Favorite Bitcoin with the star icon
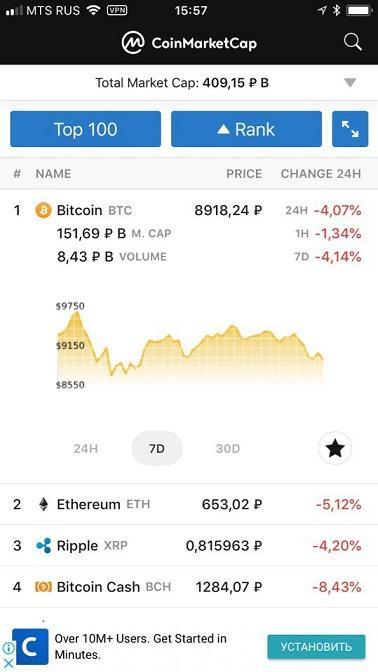 pyautogui.click(x=335, y=448)
